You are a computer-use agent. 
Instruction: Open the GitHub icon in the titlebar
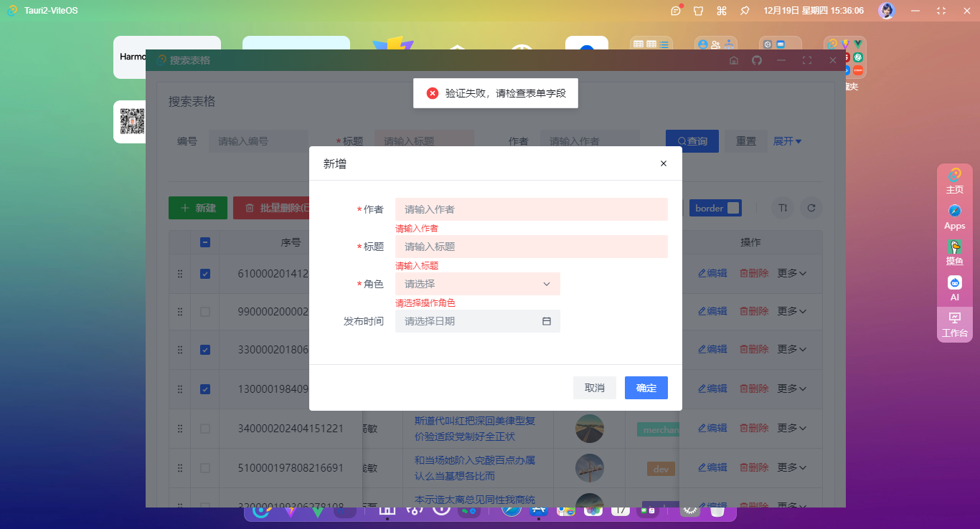coord(757,60)
